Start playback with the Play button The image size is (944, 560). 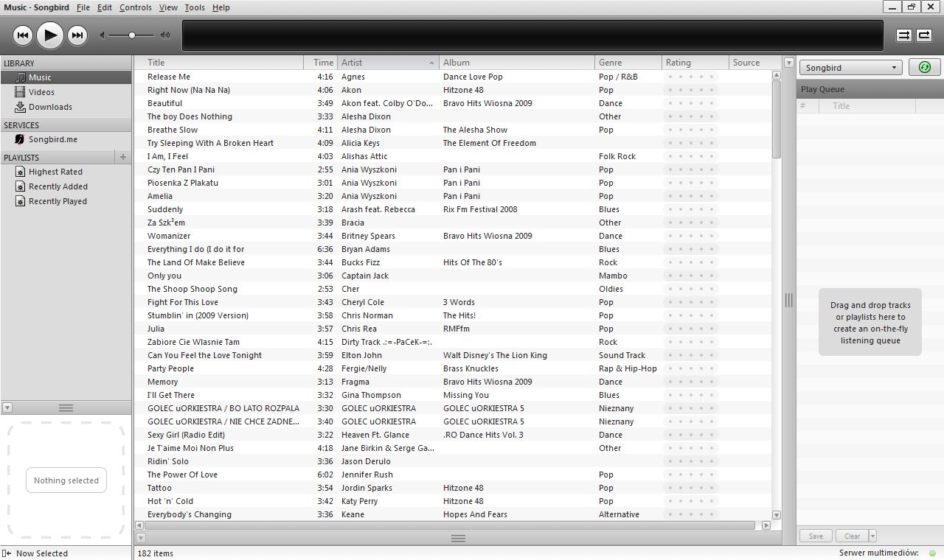pos(50,35)
